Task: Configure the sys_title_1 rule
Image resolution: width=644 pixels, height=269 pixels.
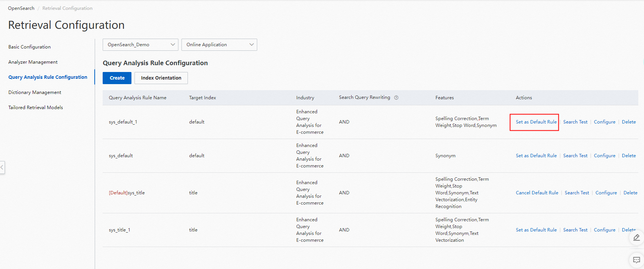Action: tap(605, 230)
